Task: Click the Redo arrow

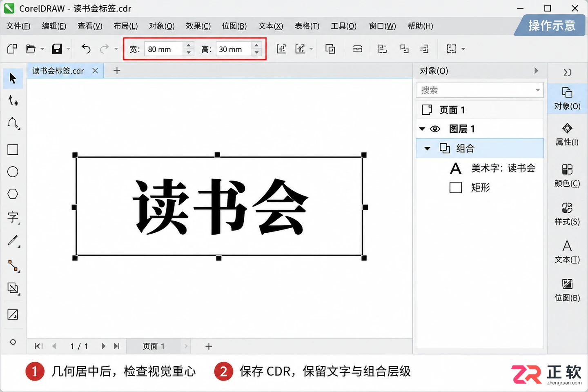Action: point(105,49)
